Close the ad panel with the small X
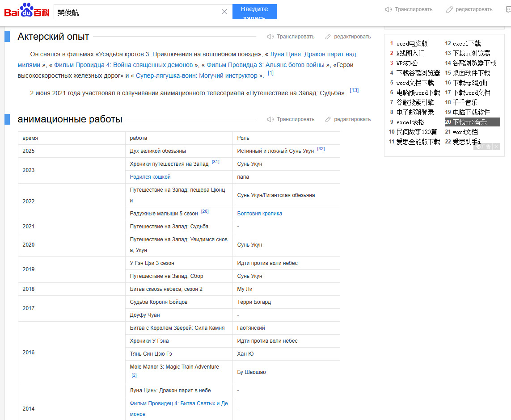Image resolution: width=511 pixels, height=420 pixels. pyautogui.click(x=496, y=147)
